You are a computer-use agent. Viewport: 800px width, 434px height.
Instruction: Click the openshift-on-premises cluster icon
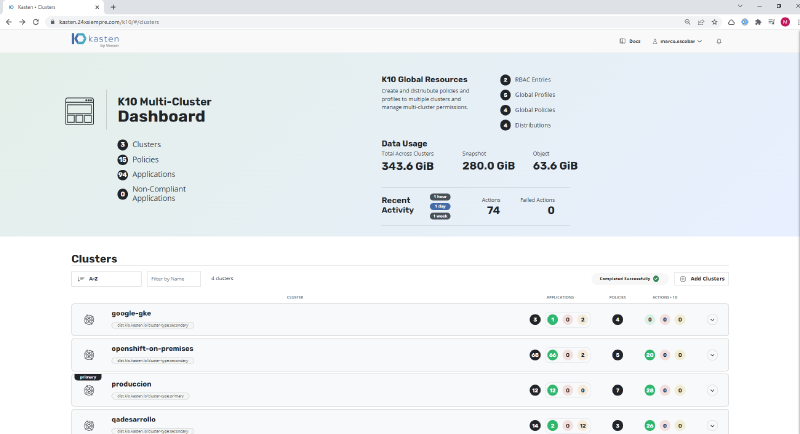[x=89, y=355]
